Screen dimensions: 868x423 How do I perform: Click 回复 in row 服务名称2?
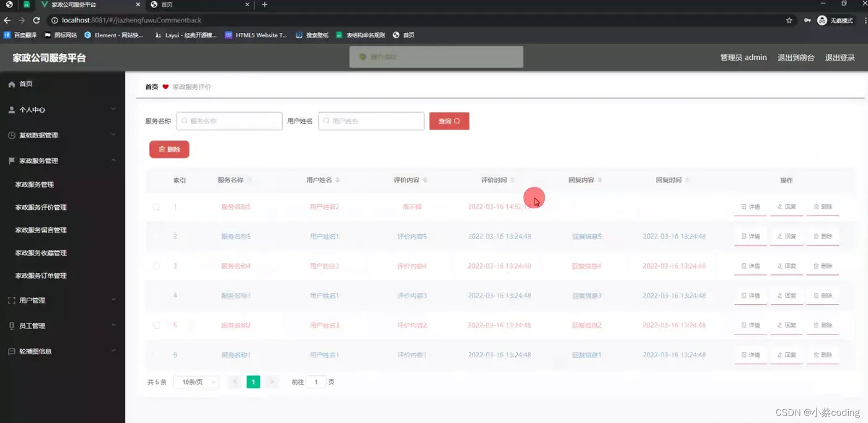[x=787, y=325]
